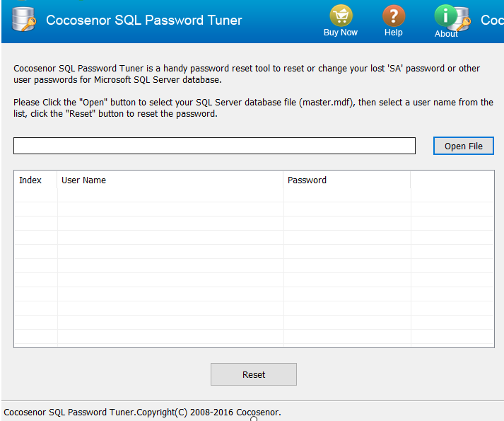Click the Buy Now shopping cart icon
Screen dimensions: 504x421
(340, 16)
